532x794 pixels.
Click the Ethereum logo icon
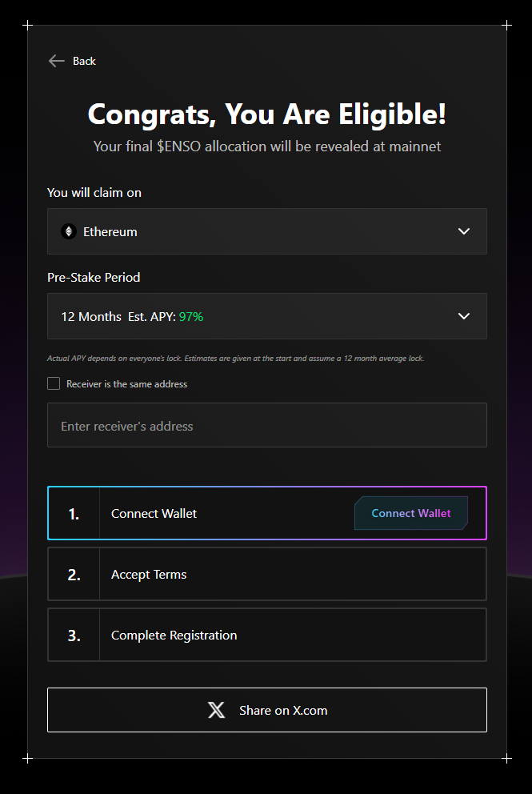pos(69,231)
